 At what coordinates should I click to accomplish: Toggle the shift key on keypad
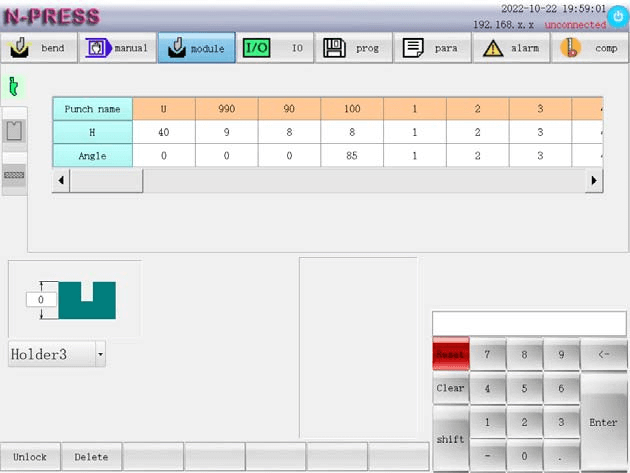(x=450, y=439)
